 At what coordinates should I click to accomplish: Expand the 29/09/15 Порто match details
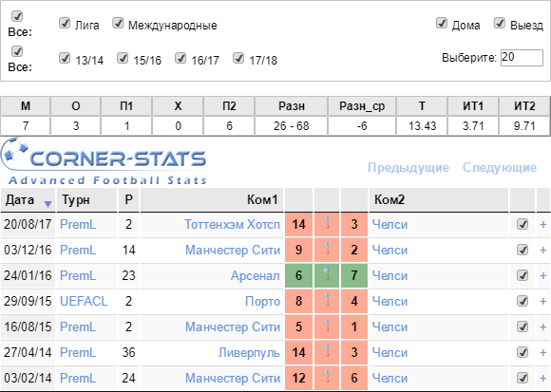click(x=542, y=301)
